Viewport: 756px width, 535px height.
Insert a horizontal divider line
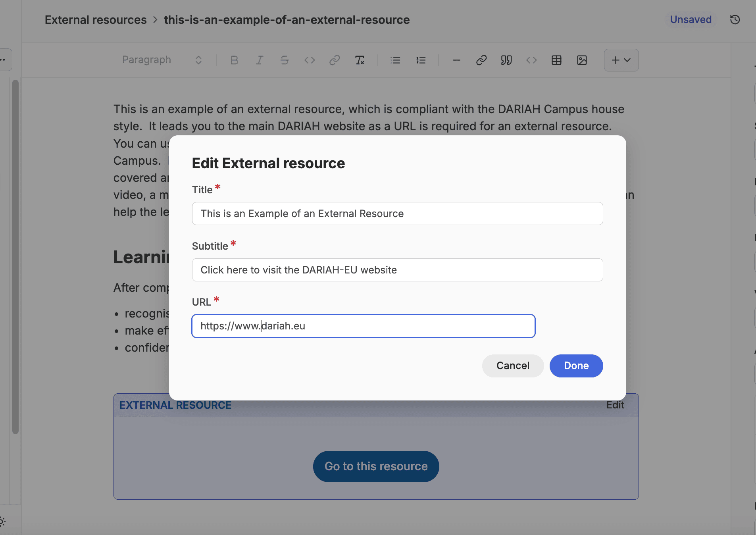click(456, 60)
